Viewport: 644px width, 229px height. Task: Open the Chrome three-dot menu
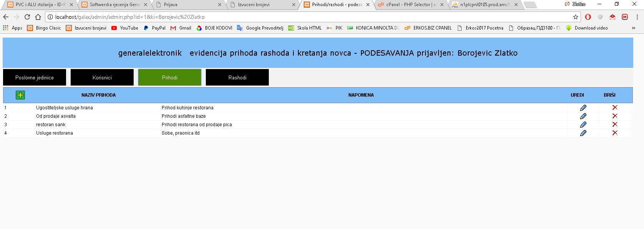point(637,17)
